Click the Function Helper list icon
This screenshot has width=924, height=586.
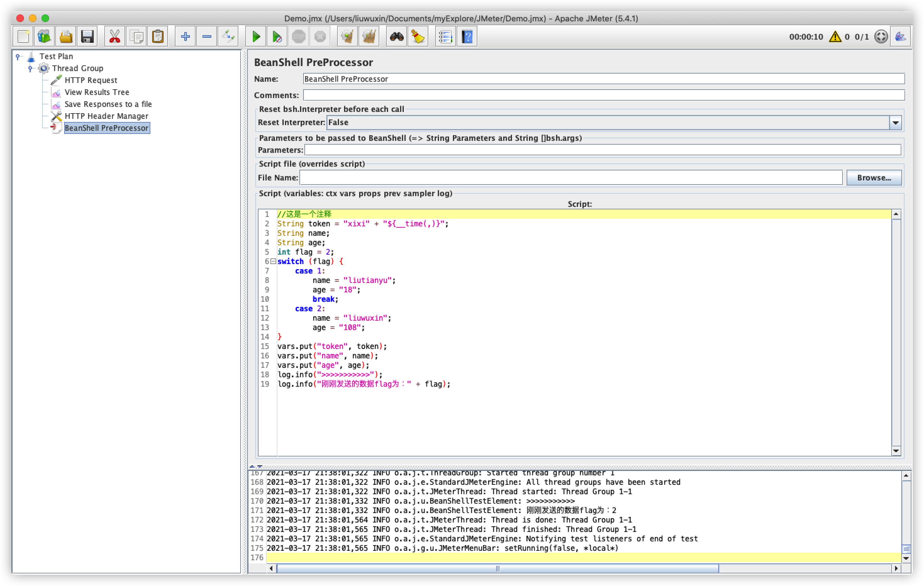pos(445,37)
